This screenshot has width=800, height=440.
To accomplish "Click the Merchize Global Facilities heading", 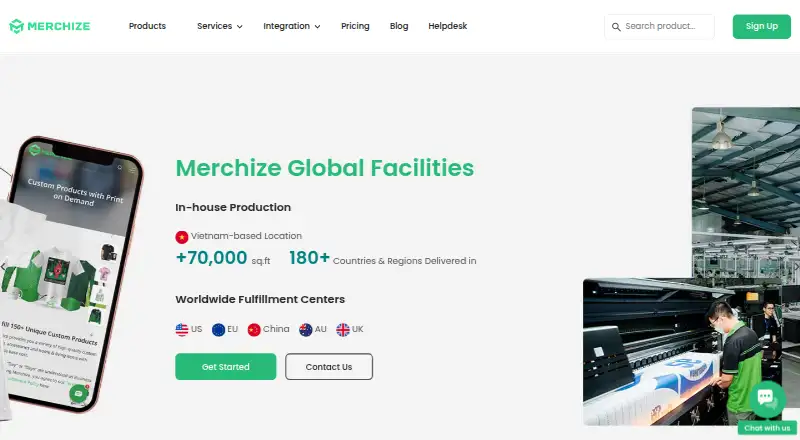I will coord(324,168).
